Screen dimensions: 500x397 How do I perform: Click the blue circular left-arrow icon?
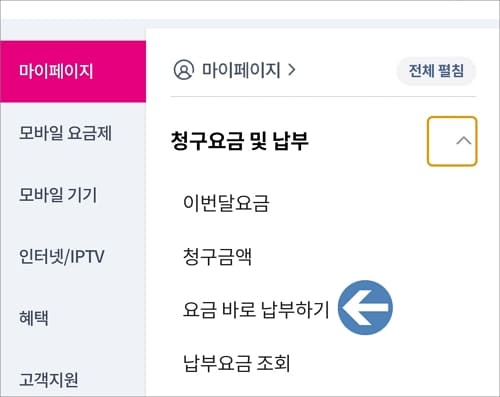click(365, 307)
